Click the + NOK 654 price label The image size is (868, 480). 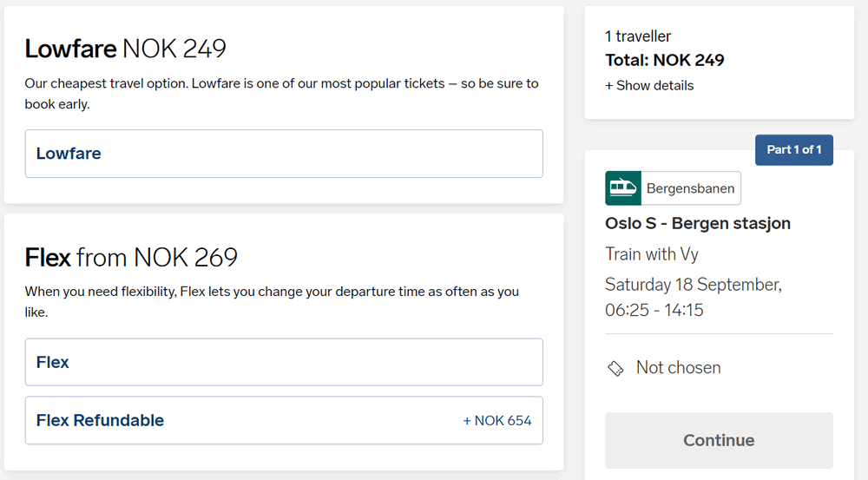pos(496,420)
